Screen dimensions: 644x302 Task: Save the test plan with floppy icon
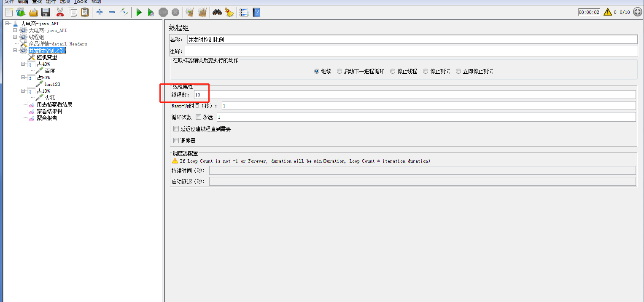pyautogui.click(x=46, y=12)
